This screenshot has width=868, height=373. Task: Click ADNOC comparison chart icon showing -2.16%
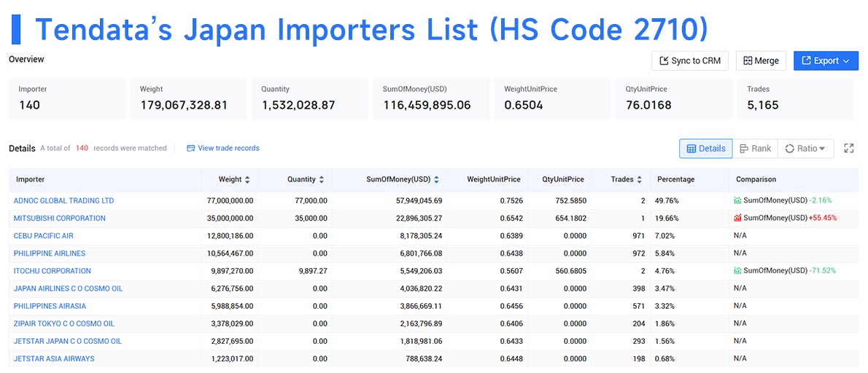point(737,200)
